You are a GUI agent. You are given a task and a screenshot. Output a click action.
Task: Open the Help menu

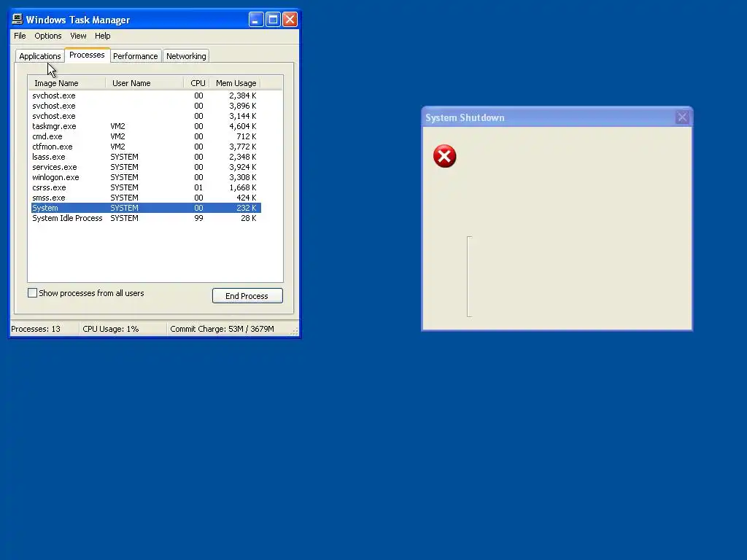[102, 36]
